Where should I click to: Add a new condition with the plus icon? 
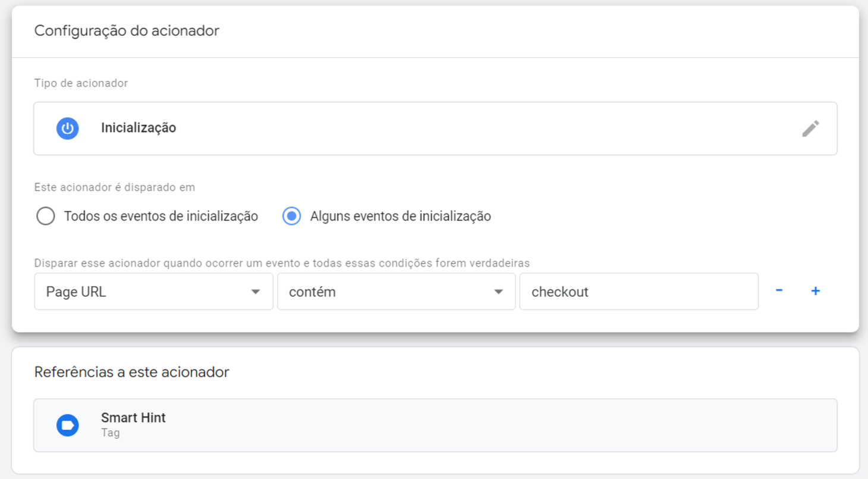click(x=816, y=291)
